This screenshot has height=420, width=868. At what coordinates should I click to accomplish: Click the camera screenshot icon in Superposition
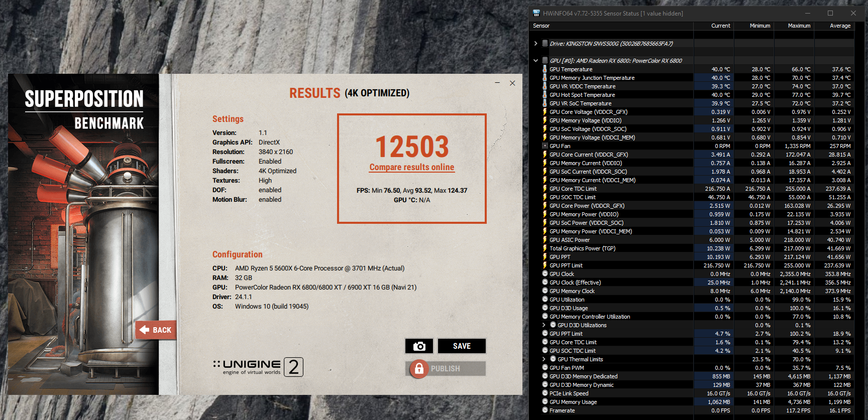coord(419,346)
